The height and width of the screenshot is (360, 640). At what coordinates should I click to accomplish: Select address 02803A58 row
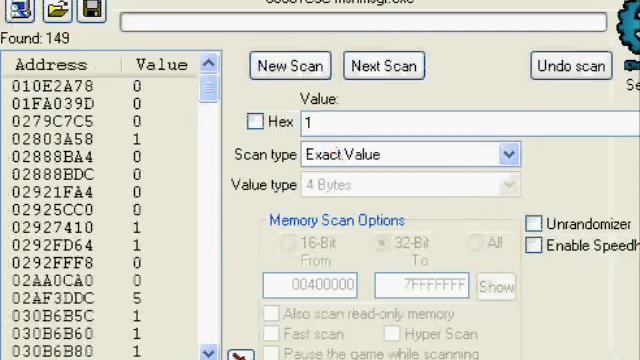point(100,139)
